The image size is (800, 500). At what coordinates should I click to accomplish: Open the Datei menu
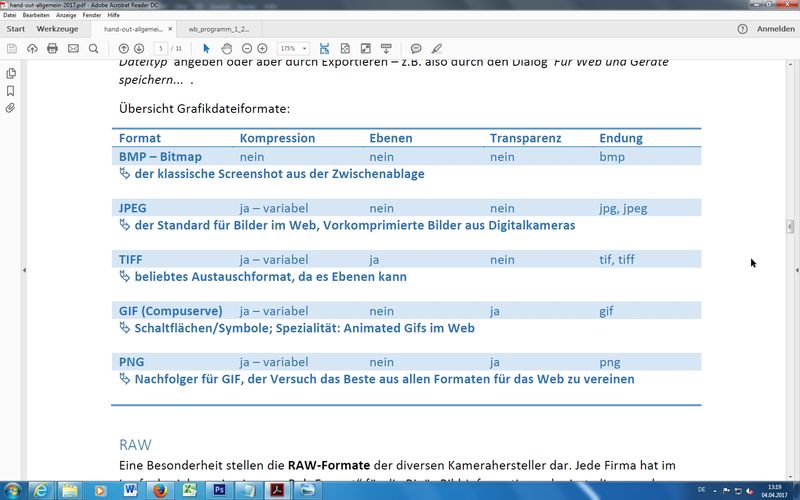pos(10,15)
